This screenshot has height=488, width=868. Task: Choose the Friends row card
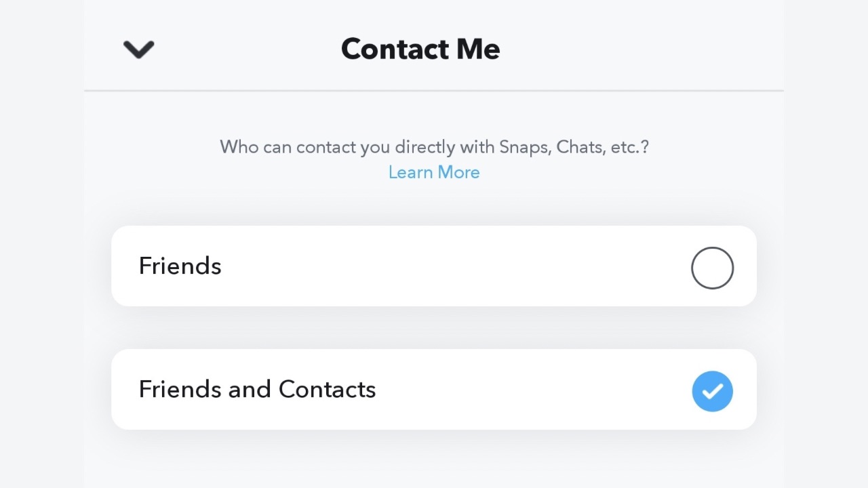point(434,266)
